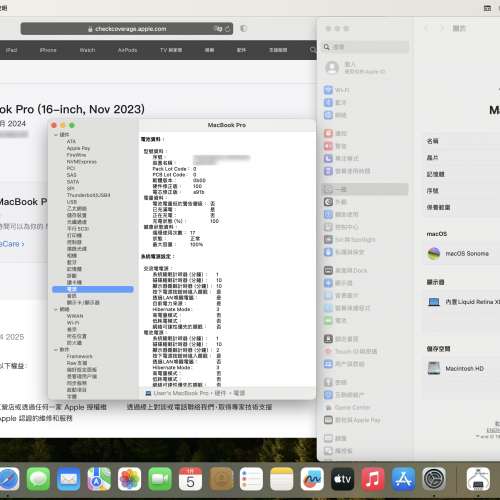Open Notes in the Dock

[281, 479]
